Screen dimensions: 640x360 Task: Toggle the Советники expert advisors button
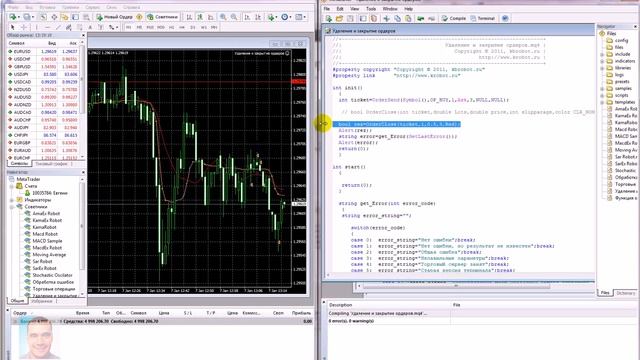163,17
